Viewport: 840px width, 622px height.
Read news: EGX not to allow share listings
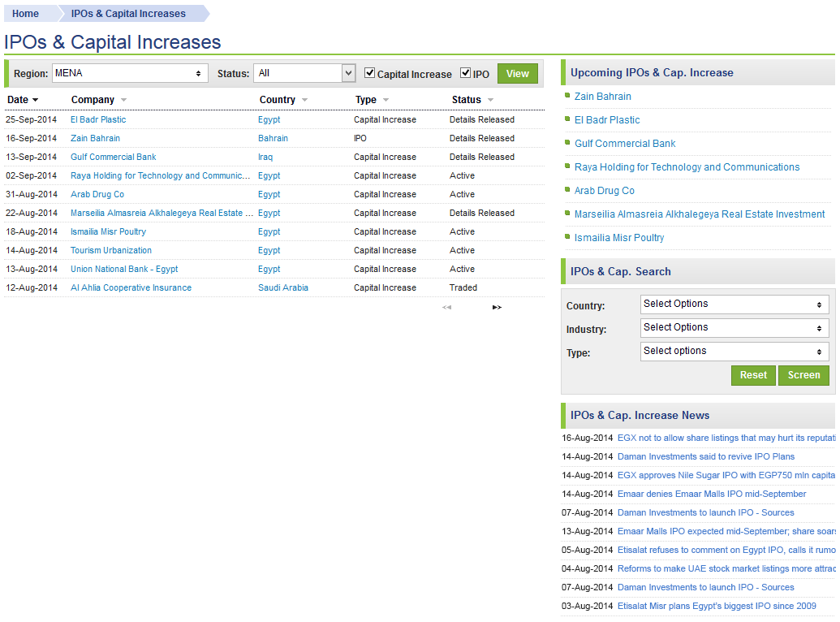[x=726, y=438]
